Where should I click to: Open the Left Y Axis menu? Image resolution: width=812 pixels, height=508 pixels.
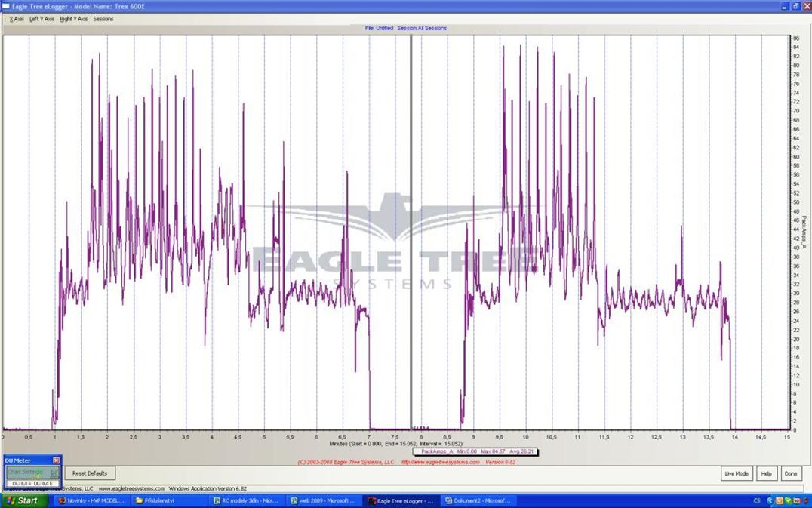[x=42, y=19]
